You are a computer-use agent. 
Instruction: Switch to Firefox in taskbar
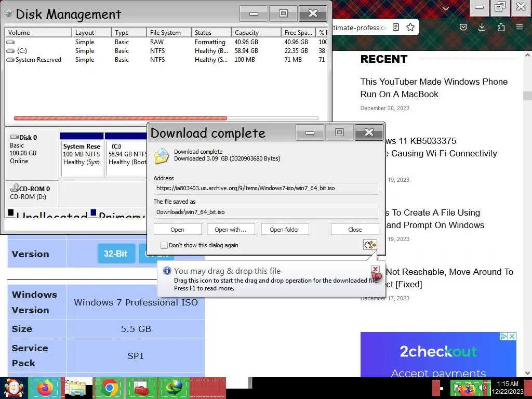tap(45, 388)
